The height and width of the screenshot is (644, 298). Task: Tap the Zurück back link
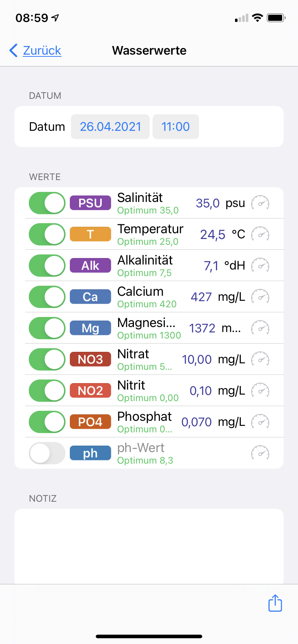(42, 51)
